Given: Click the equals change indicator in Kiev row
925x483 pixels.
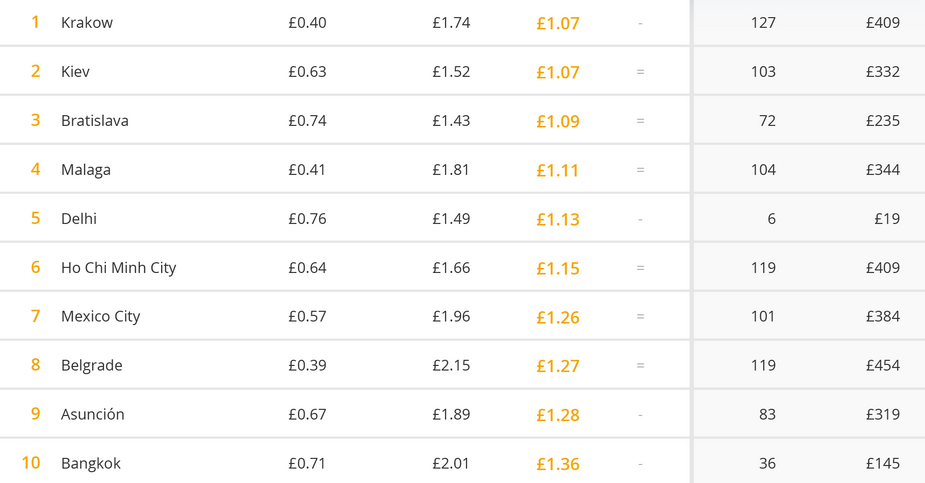Looking at the screenshot, I should point(640,72).
